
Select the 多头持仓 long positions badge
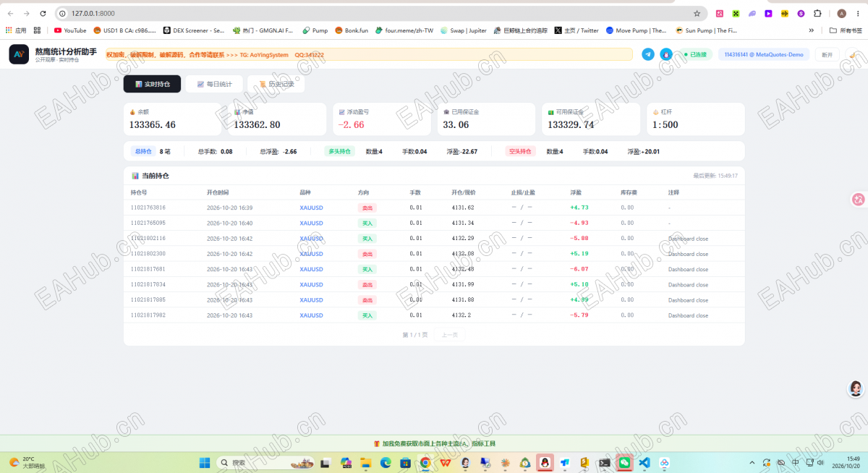[x=339, y=151]
